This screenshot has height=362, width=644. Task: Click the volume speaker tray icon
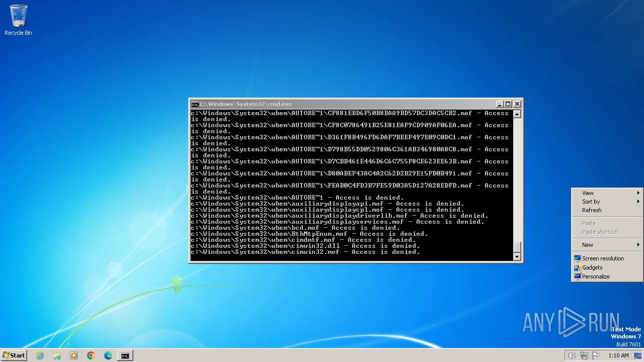pyautogui.click(x=572, y=355)
